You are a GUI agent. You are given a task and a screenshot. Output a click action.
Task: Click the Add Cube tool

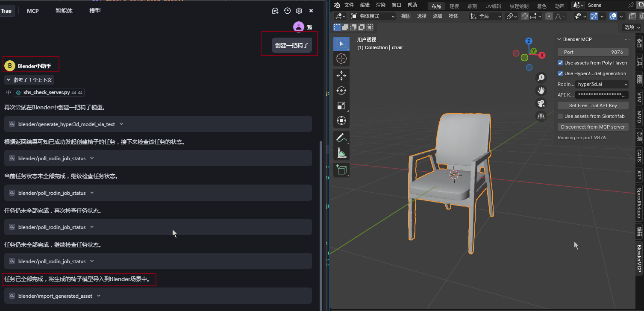tap(341, 170)
